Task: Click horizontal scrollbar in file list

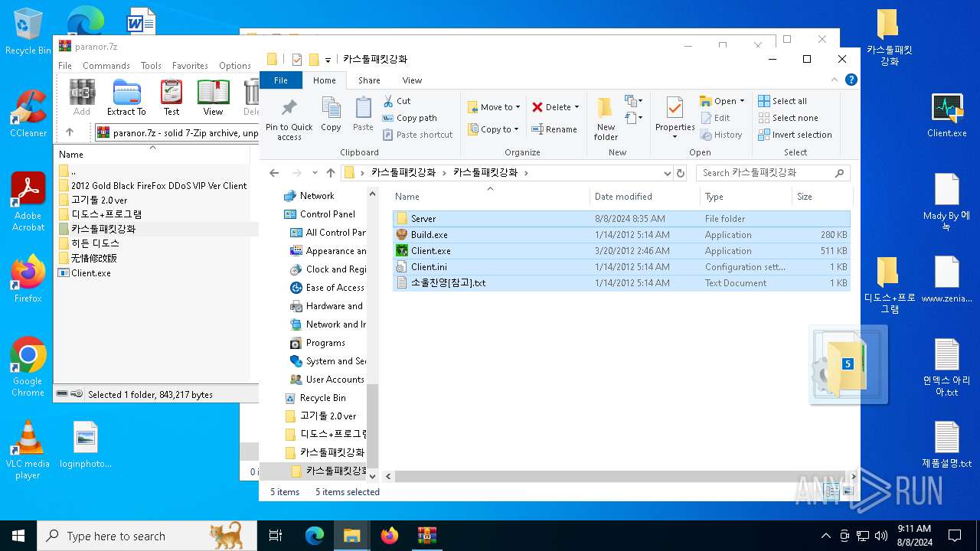Action: tap(620, 477)
